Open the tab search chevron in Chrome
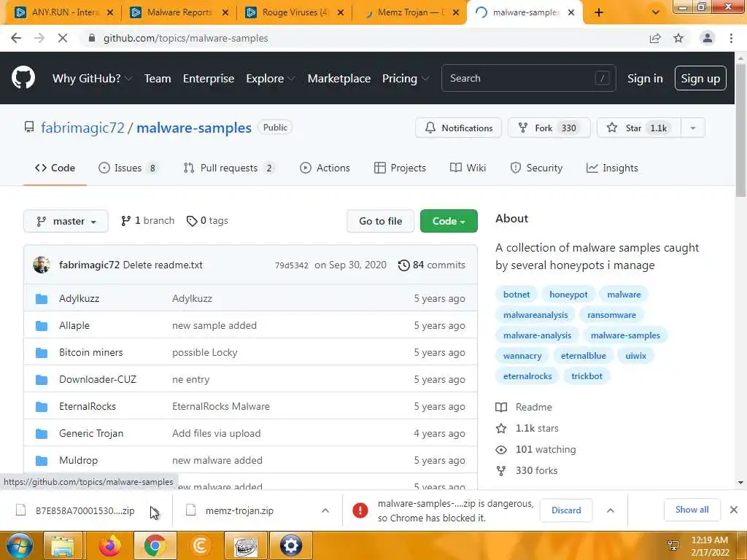Viewport: 747px width, 560px height. [x=656, y=12]
